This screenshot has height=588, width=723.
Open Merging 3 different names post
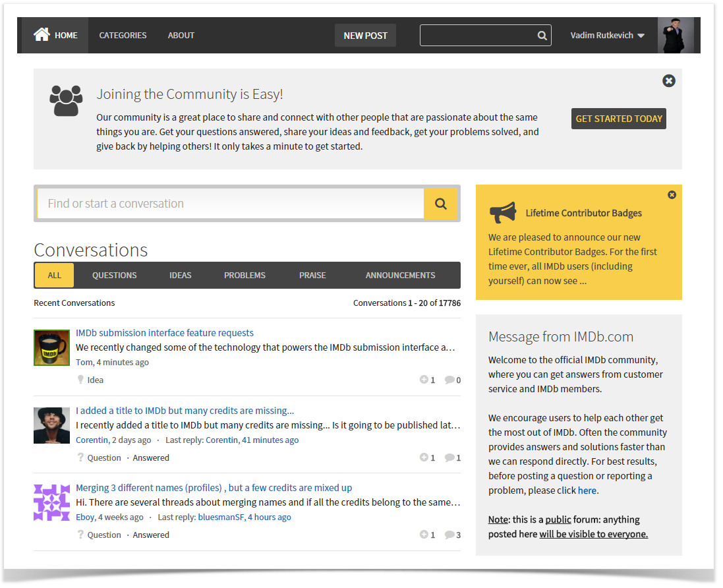(x=214, y=487)
